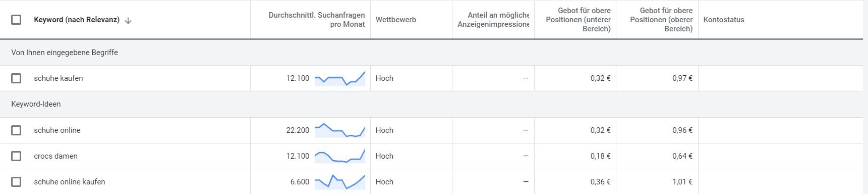Open the trend sparkline for schuhe kaufen
Screen dimensions: 868x194
pos(340,78)
